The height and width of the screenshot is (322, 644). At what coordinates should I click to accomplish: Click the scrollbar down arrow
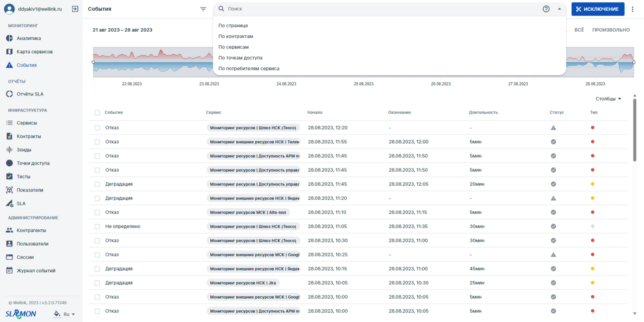635,313
